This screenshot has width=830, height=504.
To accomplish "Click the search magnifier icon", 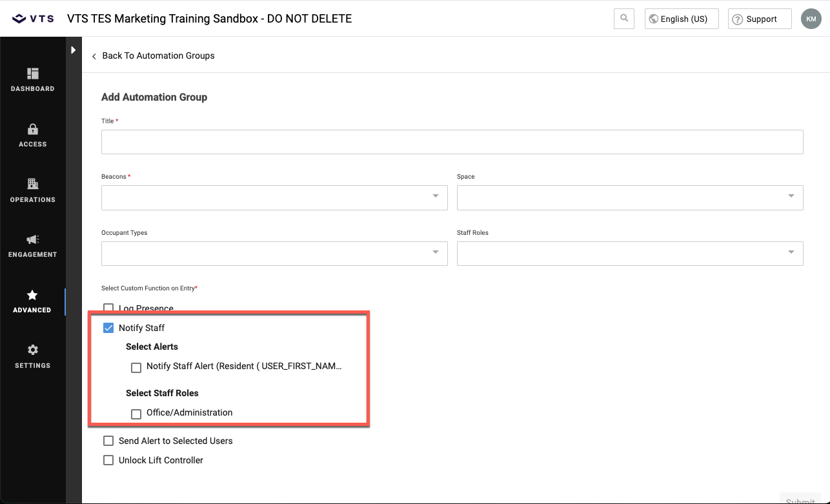I will (624, 19).
